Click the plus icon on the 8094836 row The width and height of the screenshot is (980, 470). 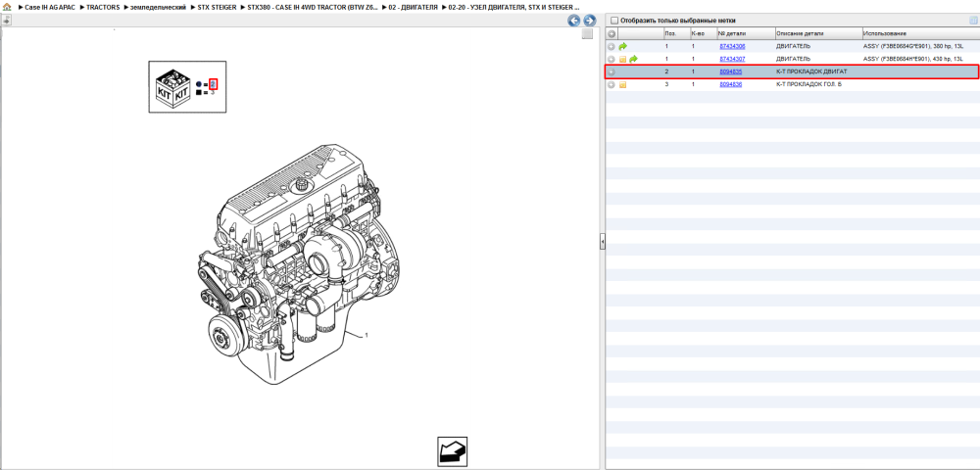coord(612,85)
